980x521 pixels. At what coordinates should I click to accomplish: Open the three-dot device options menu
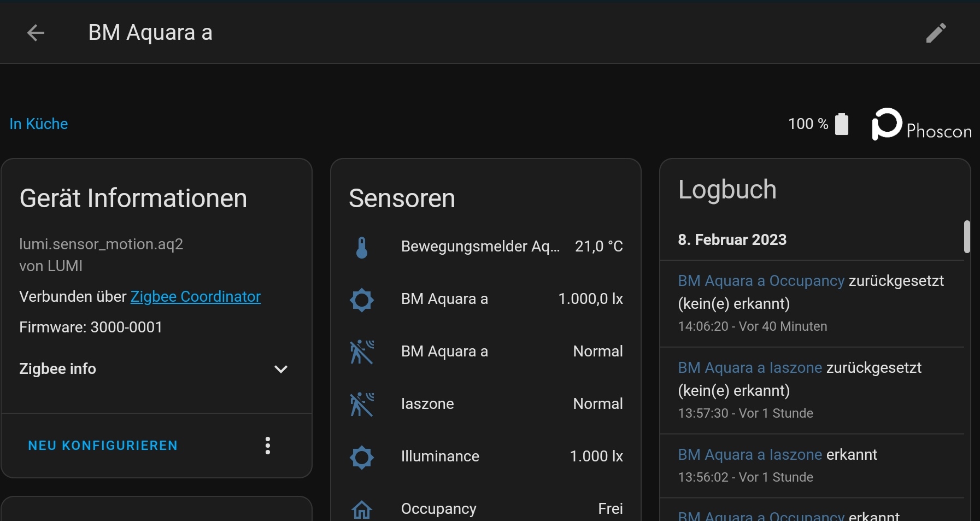(268, 446)
